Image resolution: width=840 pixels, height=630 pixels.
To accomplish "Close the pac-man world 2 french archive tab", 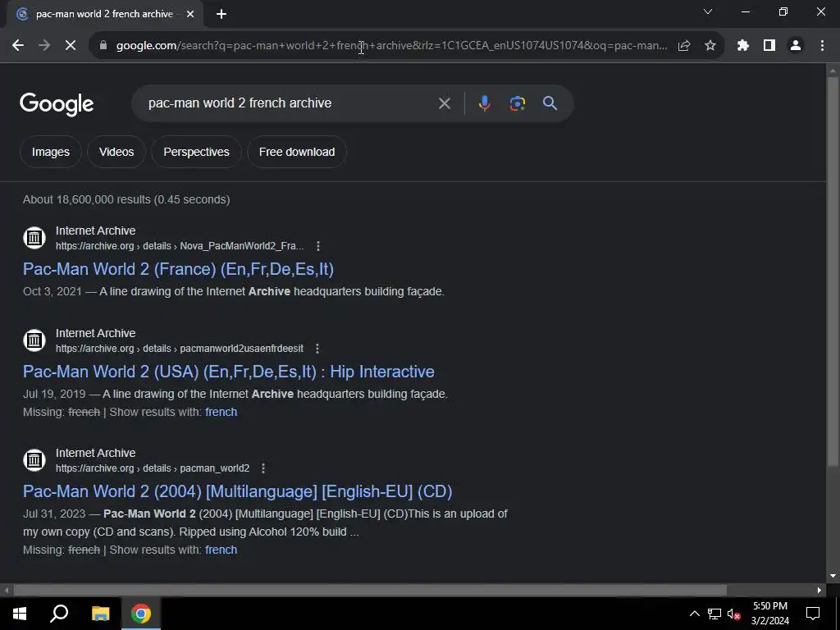I will click(190, 14).
